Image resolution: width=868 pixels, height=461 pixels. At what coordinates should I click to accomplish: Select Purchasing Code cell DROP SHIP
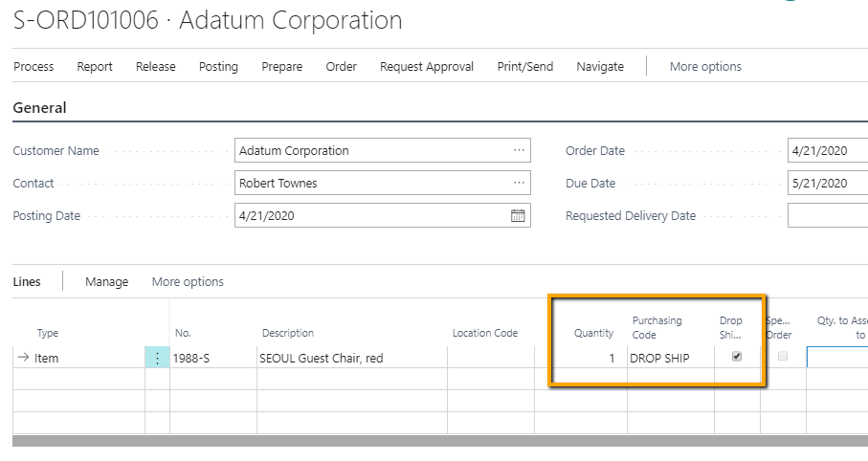(671, 358)
